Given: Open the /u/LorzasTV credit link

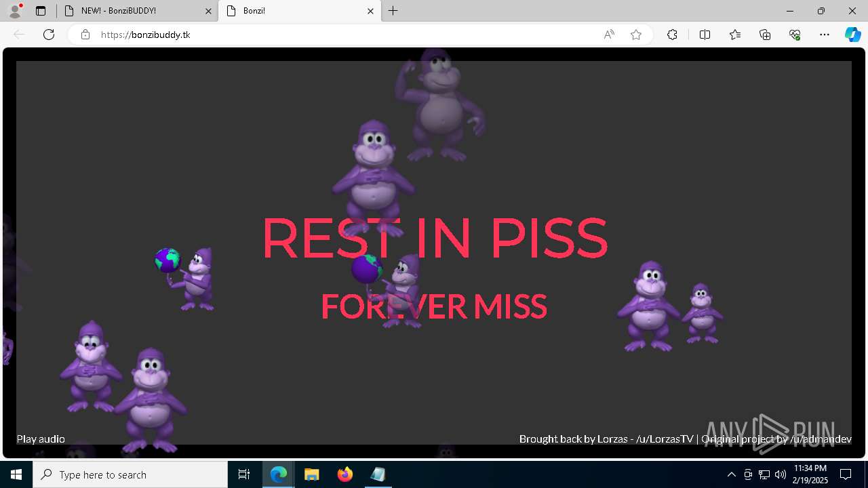Looking at the screenshot, I should (665, 439).
